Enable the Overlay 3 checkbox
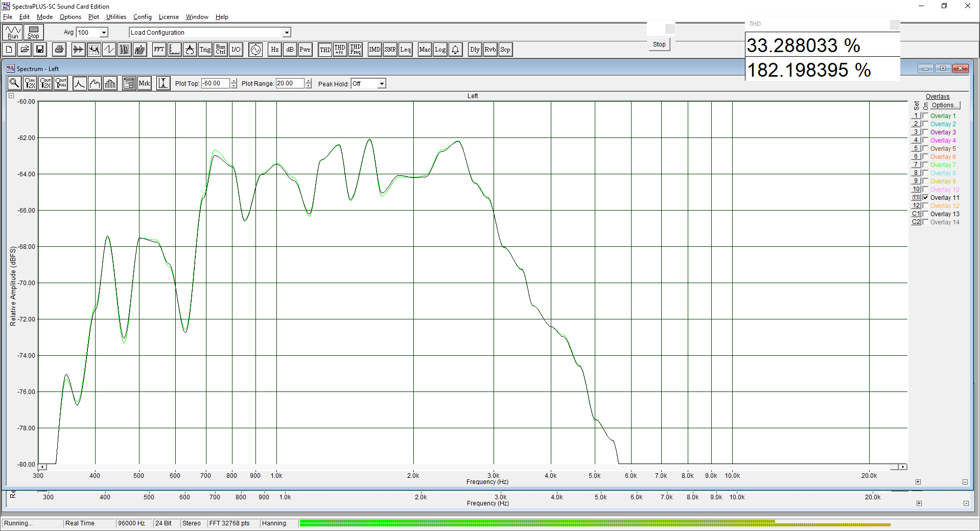980x531 pixels. click(925, 132)
